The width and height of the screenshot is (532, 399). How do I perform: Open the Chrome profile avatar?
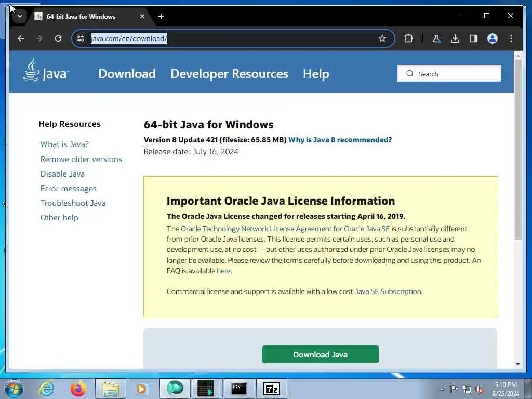coord(493,38)
